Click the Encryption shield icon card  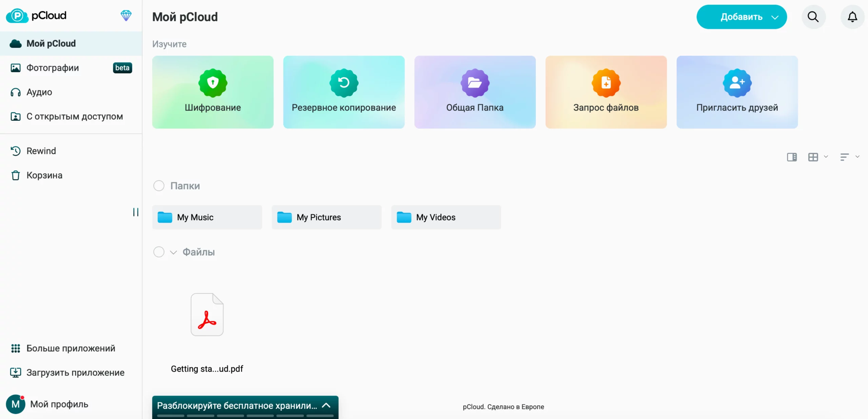pyautogui.click(x=213, y=83)
